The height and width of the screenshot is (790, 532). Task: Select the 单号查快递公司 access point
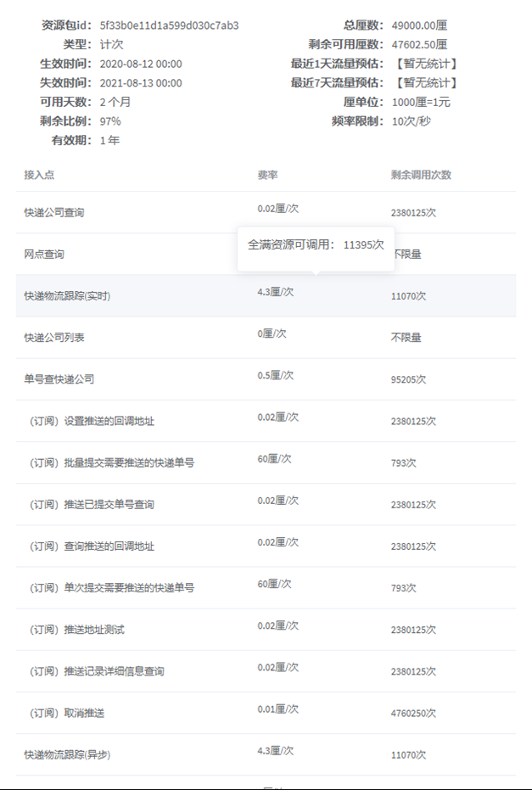(59, 379)
